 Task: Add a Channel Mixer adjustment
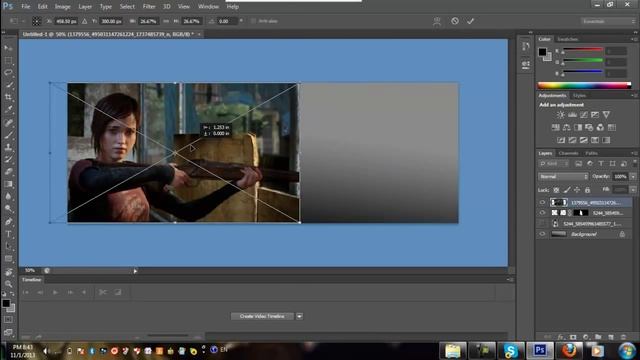tap(600, 127)
